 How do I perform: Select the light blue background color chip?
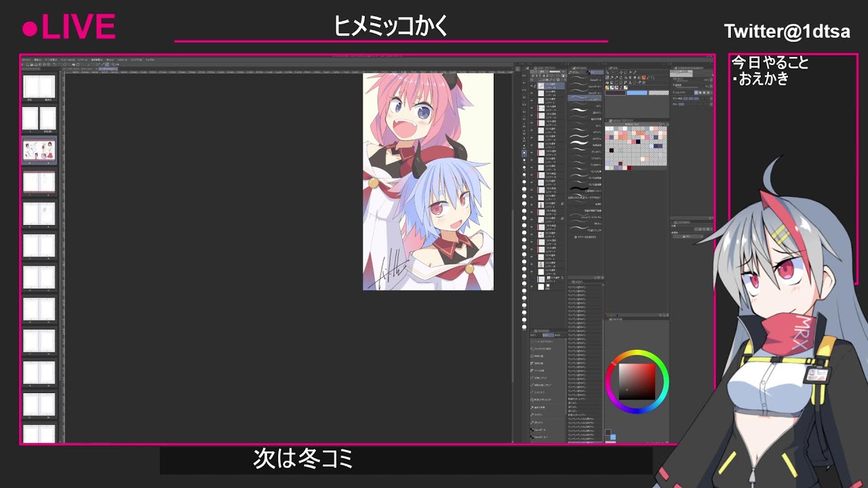point(613,437)
